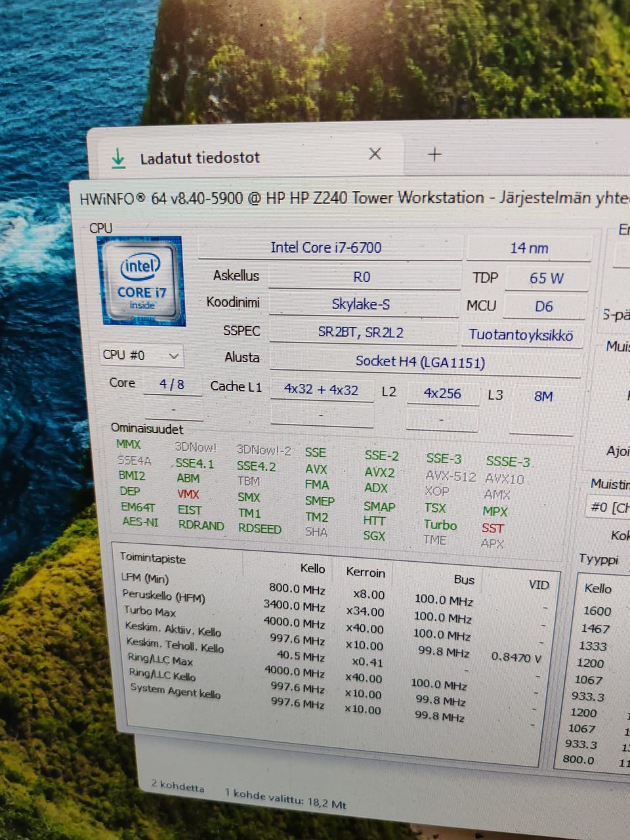This screenshot has height=840, width=630.
Task: Click the download arrow icon in the tab
Action: [x=118, y=157]
